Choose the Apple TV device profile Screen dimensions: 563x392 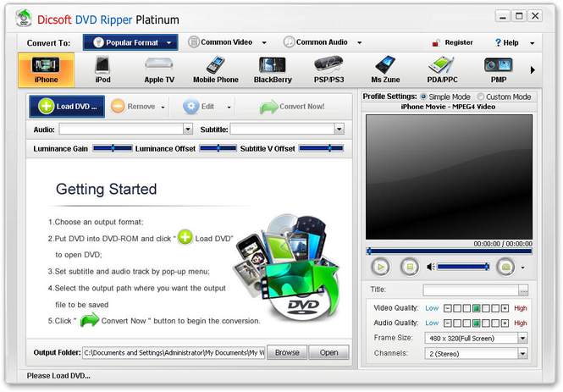pos(159,70)
